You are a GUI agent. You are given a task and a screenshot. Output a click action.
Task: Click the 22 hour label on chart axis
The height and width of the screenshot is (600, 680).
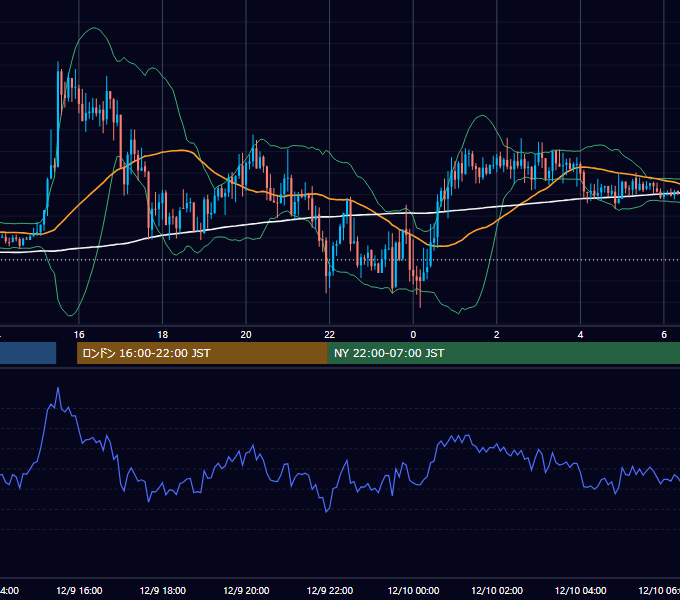click(330, 335)
